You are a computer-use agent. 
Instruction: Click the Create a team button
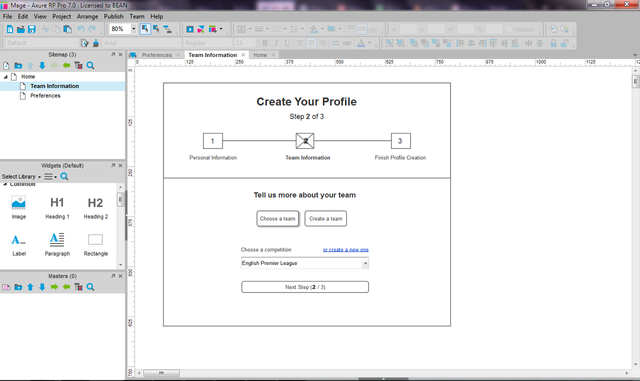326,218
